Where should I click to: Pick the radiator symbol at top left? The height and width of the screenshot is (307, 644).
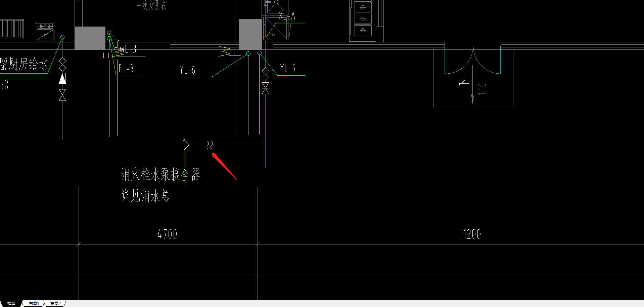click(12, 29)
